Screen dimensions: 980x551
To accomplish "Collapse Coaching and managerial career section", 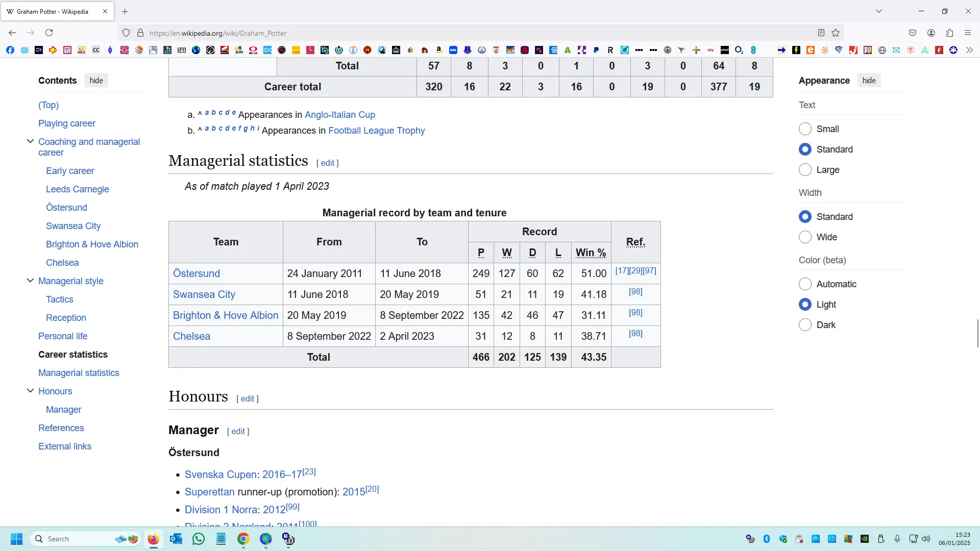I will point(30,141).
